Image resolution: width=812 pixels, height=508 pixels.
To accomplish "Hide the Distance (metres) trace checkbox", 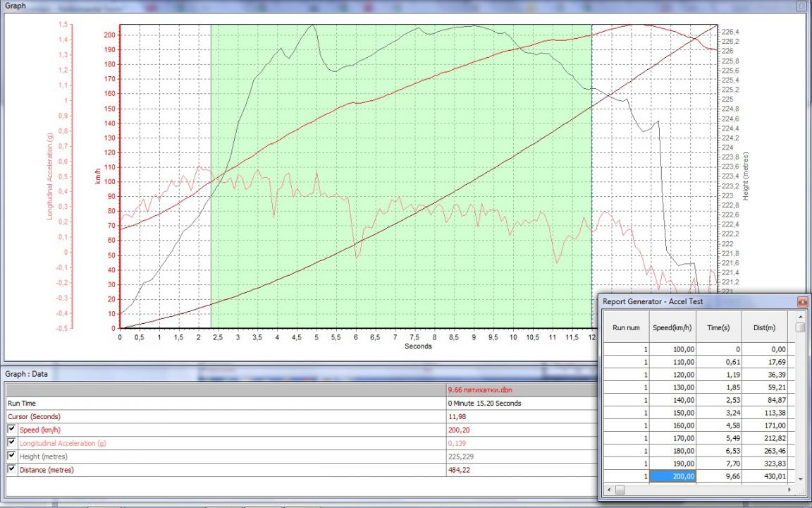I will pyautogui.click(x=11, y=469).
